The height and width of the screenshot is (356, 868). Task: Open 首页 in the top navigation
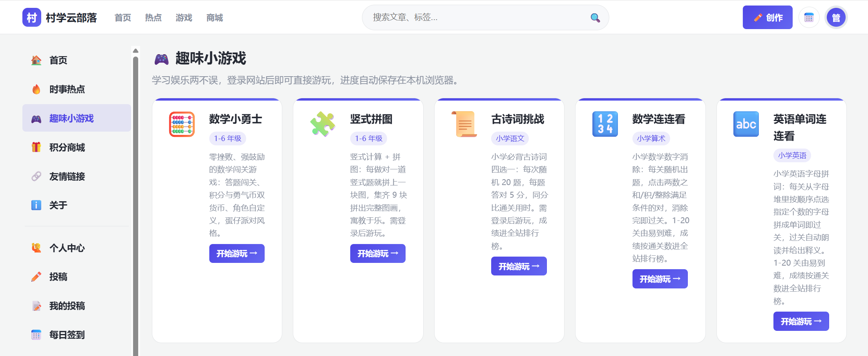[123, 18]
